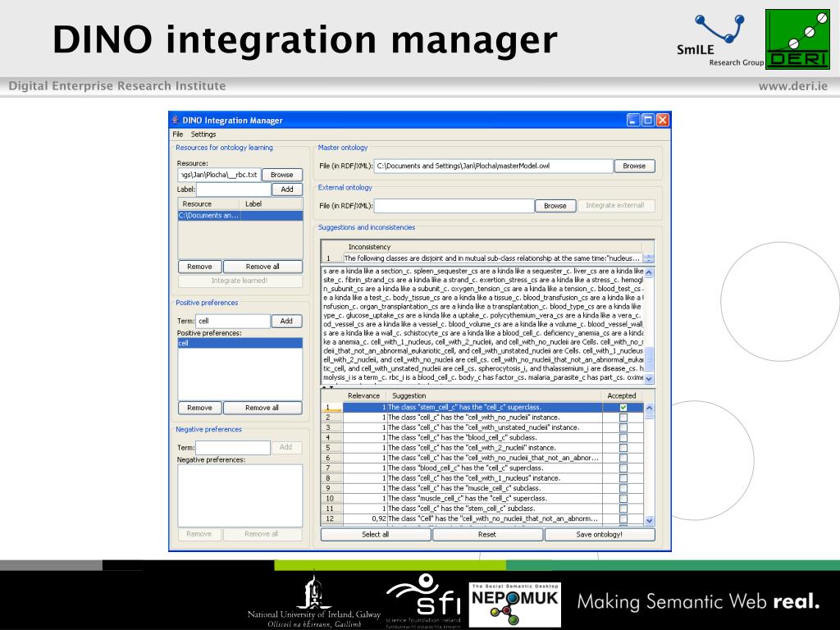This screenshot has width=840, height=630.
Task: Browse for a learning resource file
Action: click(x=282, y=175)
